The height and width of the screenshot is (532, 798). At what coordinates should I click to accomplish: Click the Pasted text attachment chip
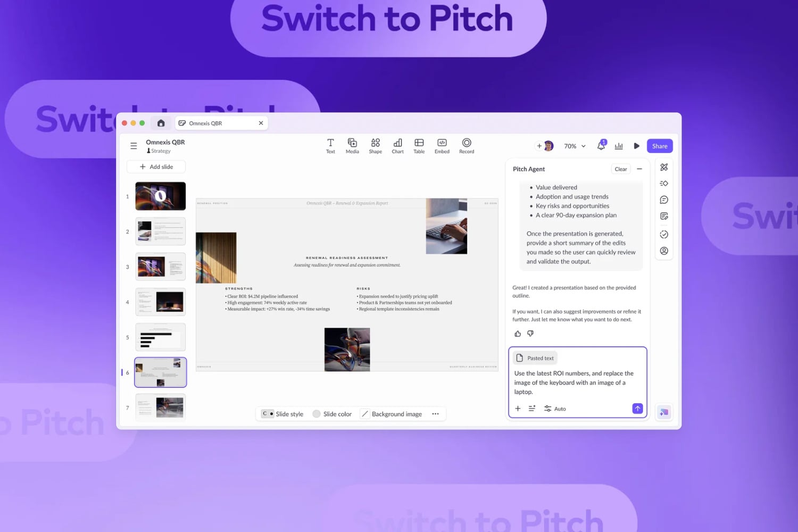535,358
